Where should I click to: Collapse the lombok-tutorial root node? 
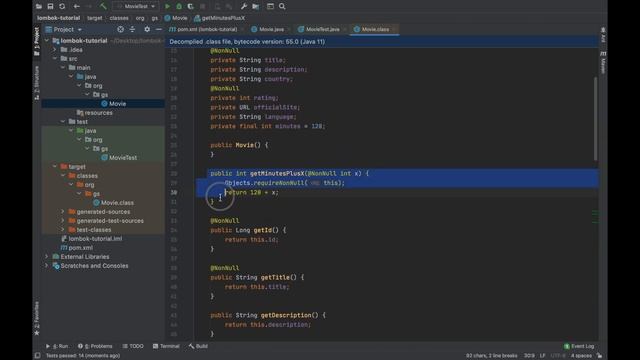coord(47,41)
